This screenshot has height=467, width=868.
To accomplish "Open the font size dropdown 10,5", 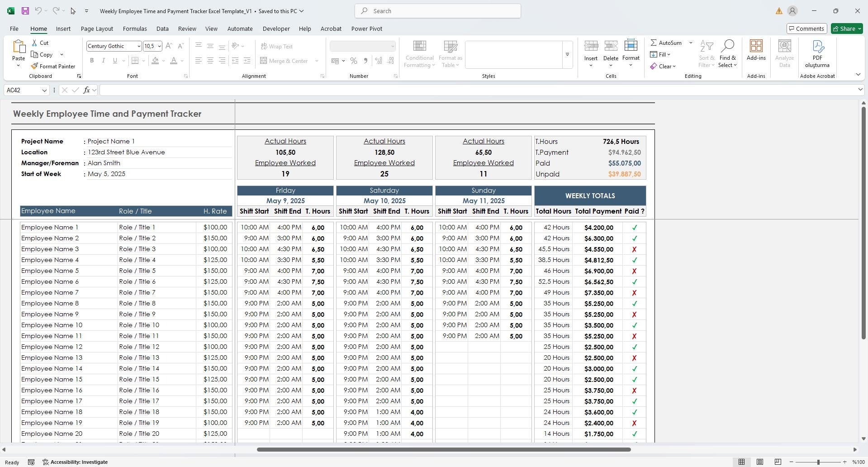I will pos(159,46).
